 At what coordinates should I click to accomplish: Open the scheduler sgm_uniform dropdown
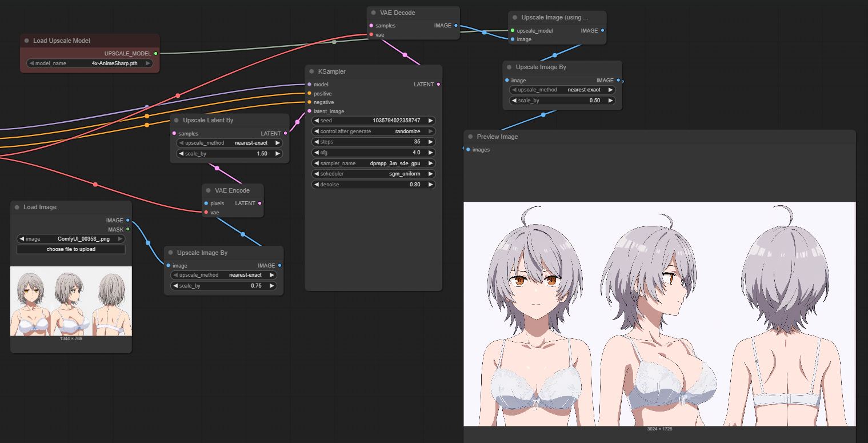coord(374,174)
